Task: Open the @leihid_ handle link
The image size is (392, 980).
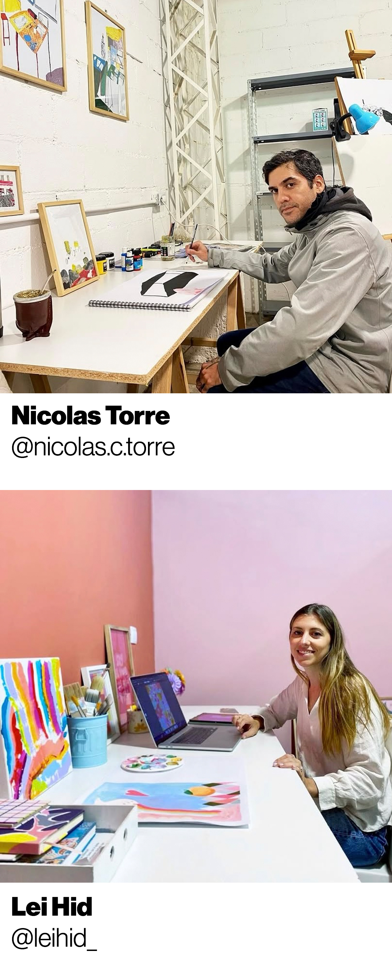Action: click(x=54, y=938)
